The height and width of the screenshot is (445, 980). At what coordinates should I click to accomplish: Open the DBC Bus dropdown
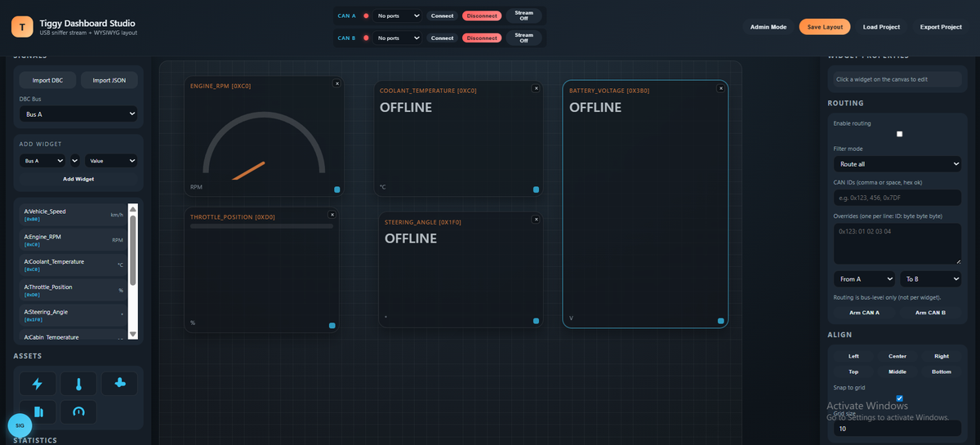[x=78, y=114]
